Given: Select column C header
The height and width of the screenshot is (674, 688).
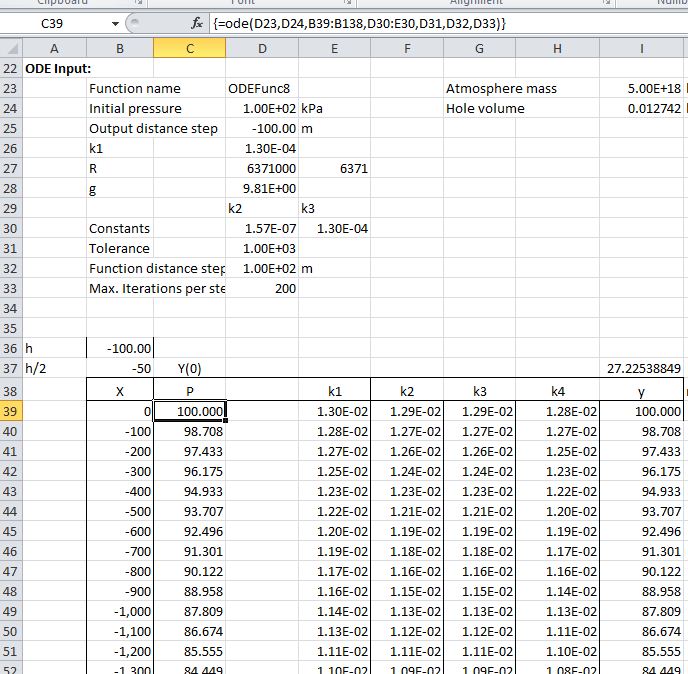Looking at the screenshot, I should click(x=190, y=48).
